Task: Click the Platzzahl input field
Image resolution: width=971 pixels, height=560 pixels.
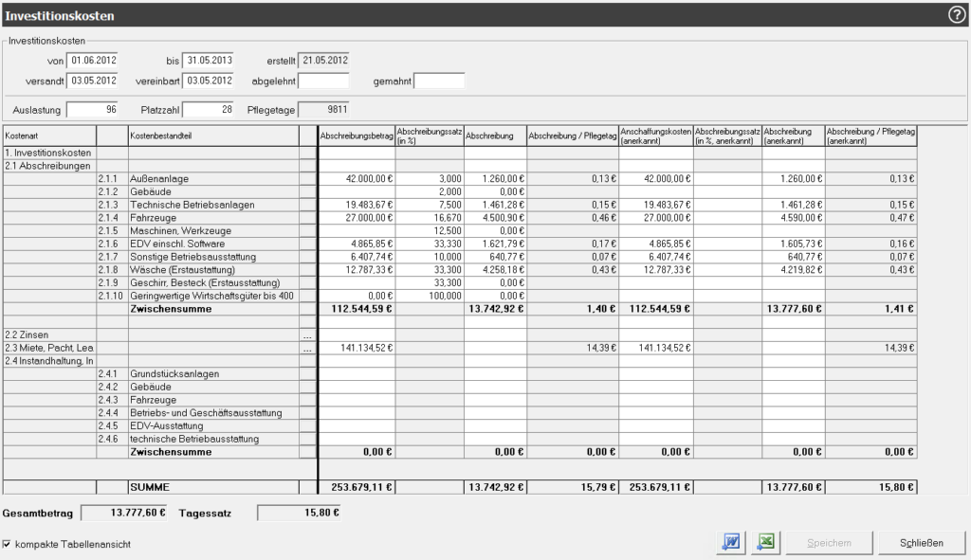Action: tap(208, 110)
